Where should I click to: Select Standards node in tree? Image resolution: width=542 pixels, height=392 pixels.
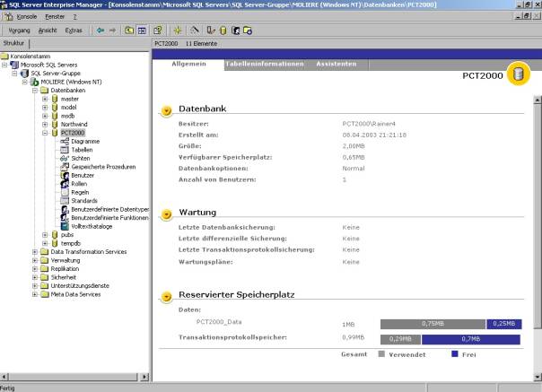click(84, 201)
